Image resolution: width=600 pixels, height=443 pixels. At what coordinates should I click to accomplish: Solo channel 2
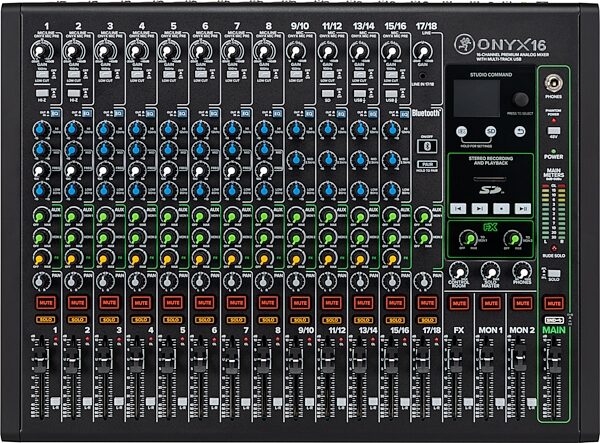pos(77,319)
